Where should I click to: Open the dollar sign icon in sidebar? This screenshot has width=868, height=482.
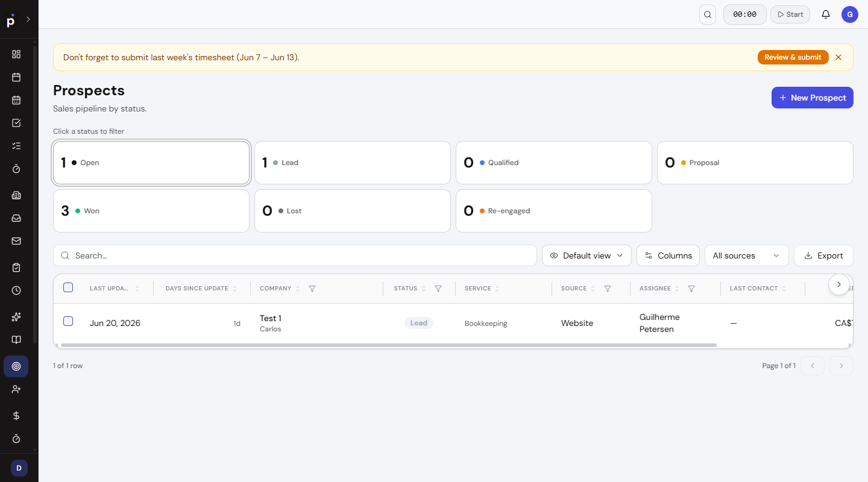[16, 416]
